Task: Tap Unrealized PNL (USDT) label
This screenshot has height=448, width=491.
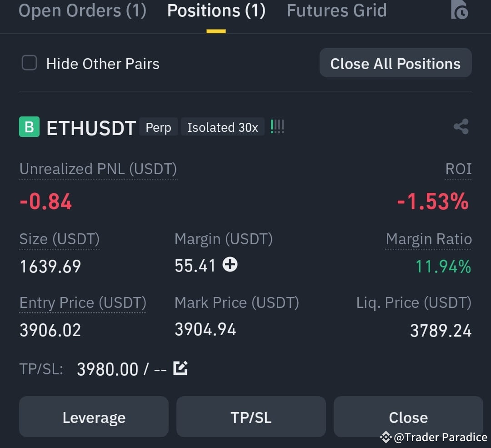Action: pos(98,169)
